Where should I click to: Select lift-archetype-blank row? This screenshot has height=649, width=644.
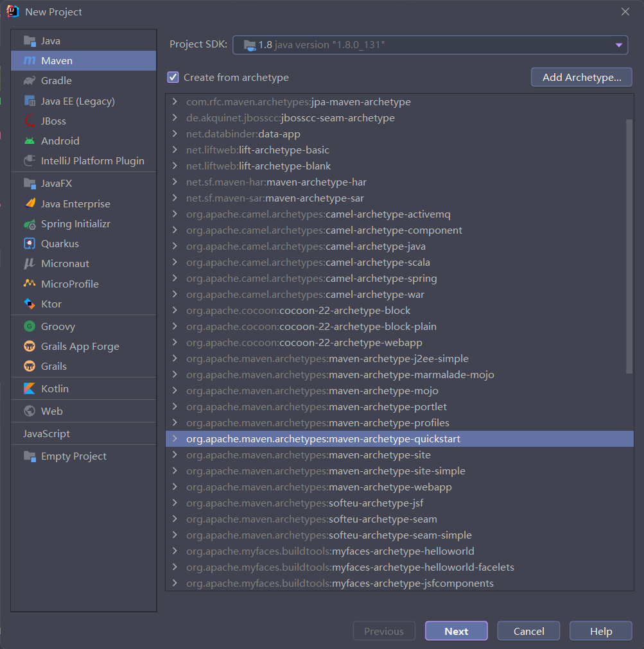click(399, 166)
